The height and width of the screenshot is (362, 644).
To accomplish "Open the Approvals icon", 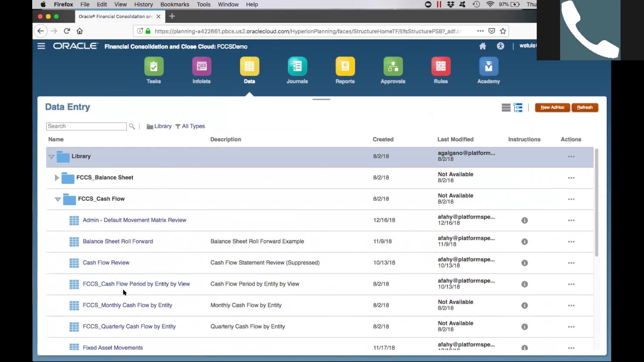I will 393,66.
